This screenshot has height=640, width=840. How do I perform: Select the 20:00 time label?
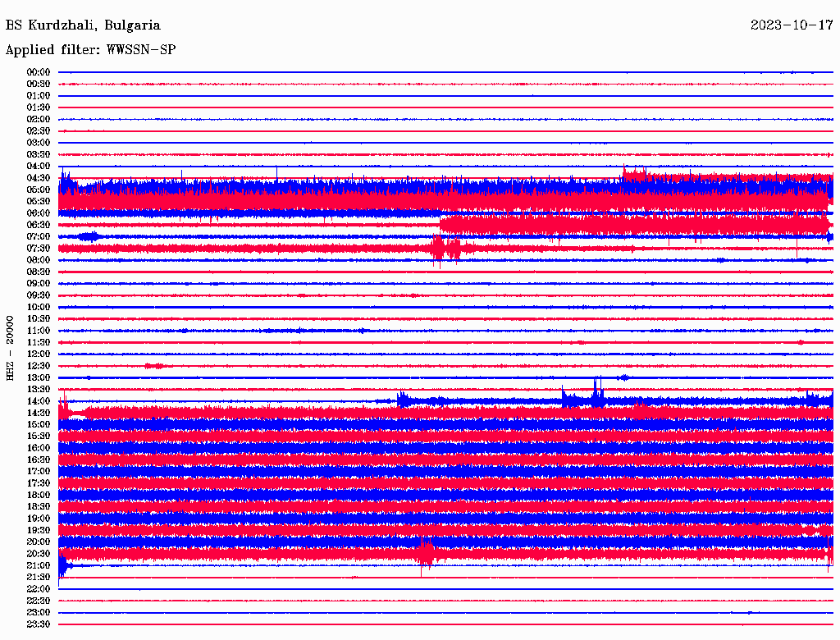[38, 542]
